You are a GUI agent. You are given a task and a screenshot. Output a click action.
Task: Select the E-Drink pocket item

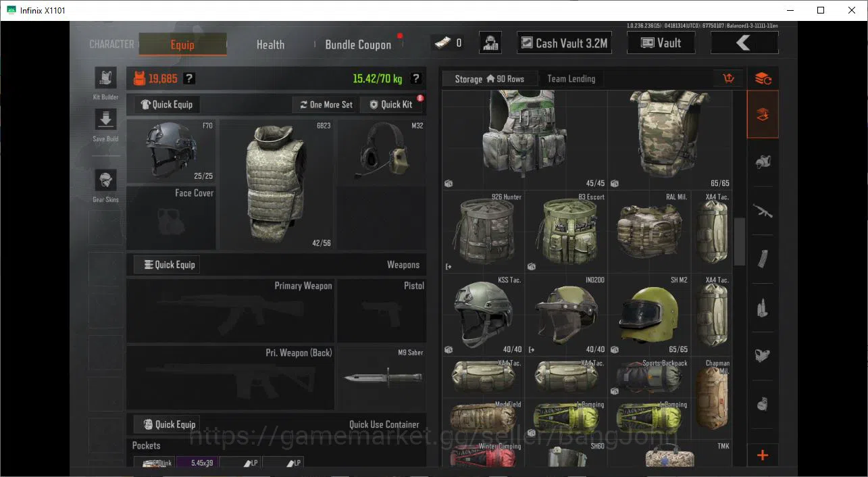(153, 463)
